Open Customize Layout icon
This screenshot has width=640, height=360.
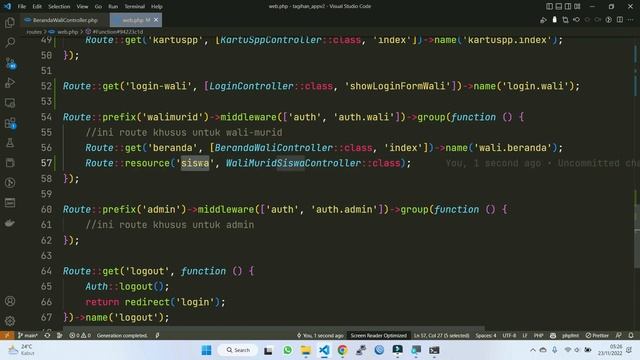(577, 7)
